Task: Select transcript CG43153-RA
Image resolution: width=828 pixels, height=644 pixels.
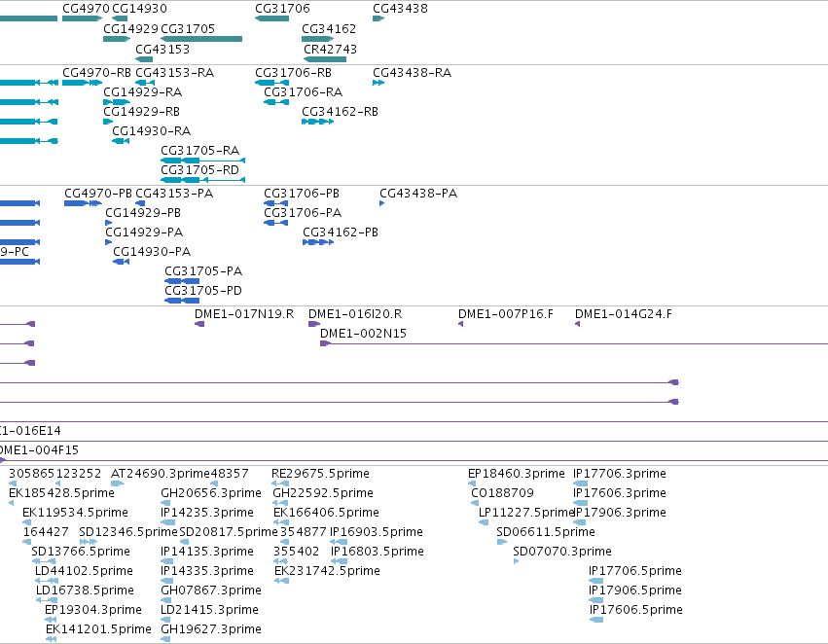Action: click(x=145, y=83)
